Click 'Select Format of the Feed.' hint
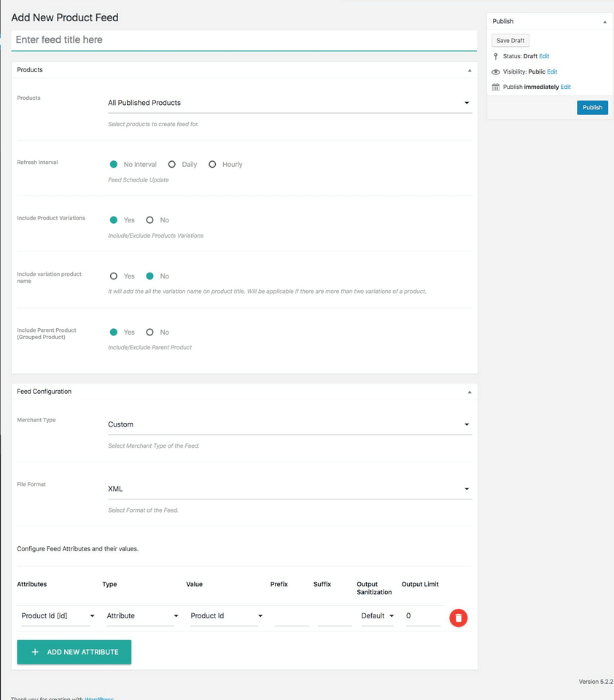Screen dimensions: 614x700 (143, 510)
